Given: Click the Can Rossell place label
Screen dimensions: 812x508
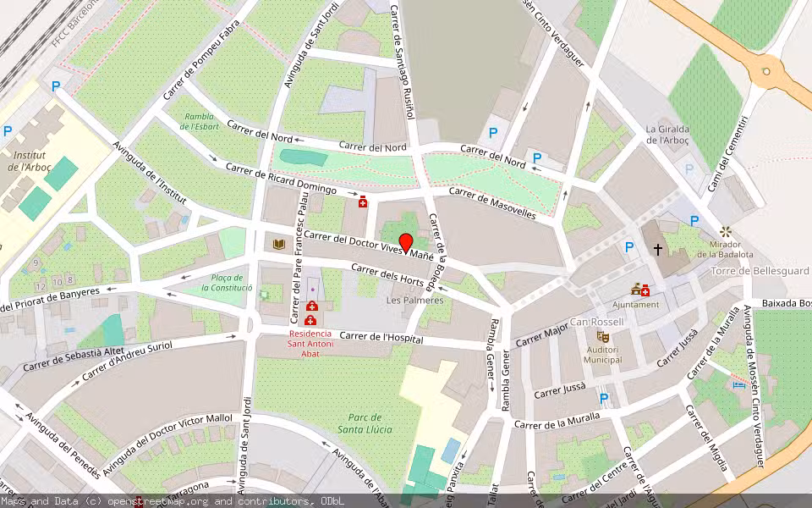Looking at the screenshot, I should 597,321.
